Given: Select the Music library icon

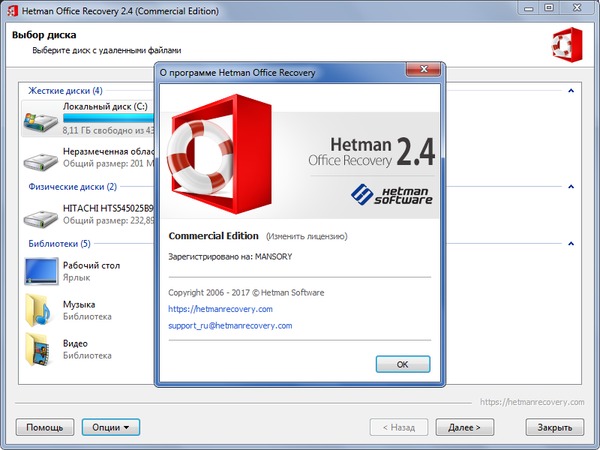Looking at the screenshot, I should pyautogui.click(x=40, y=310).
